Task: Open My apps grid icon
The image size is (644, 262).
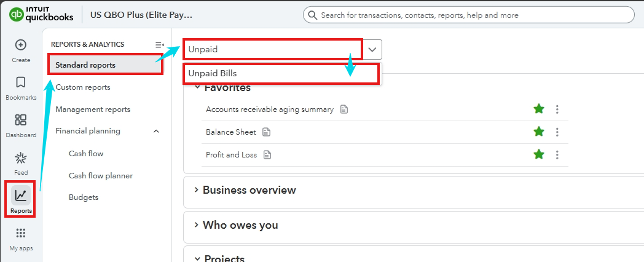Action: point(20,233)
